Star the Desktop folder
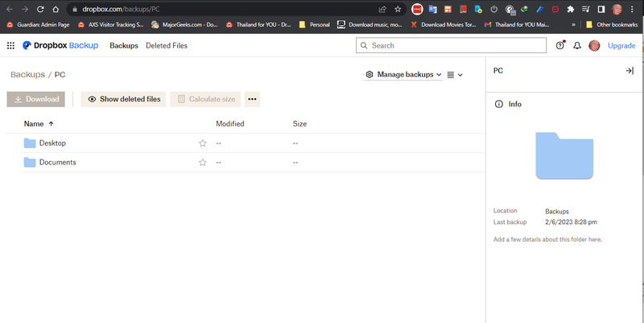 (203, 143)
